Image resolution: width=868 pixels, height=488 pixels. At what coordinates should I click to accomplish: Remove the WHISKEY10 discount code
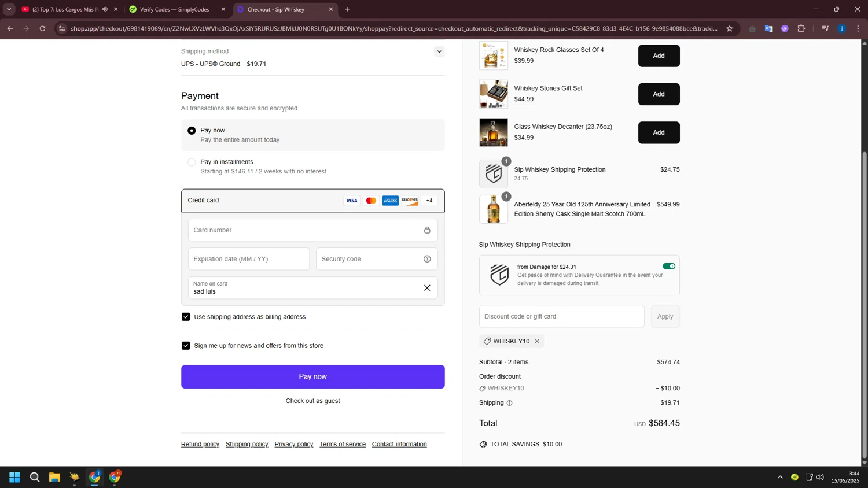(x=537, y=341)
